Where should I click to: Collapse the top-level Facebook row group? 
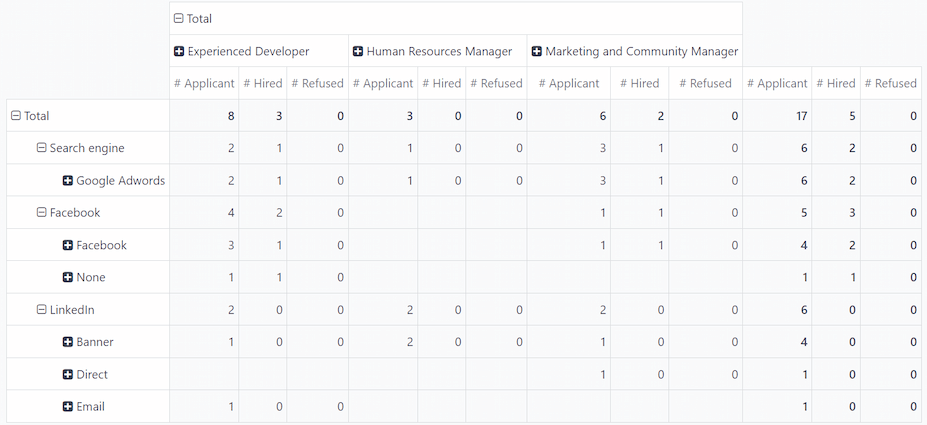tap(42, 213)
